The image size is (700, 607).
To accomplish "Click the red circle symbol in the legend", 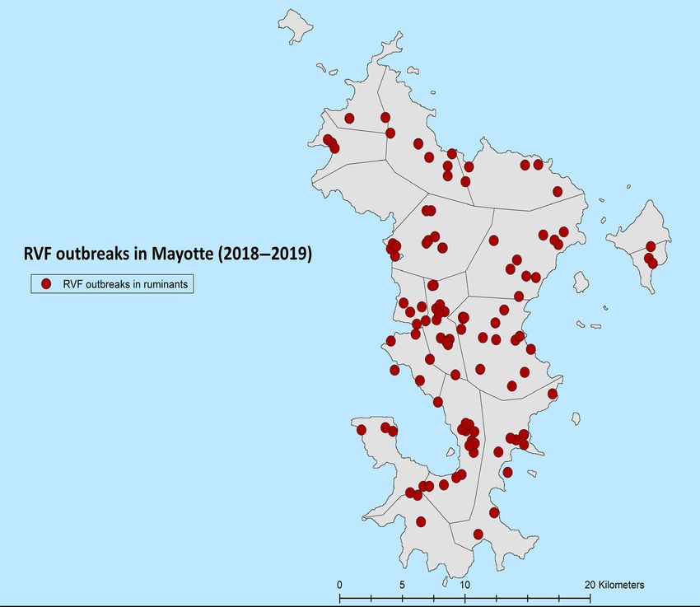I will (46, 284).
